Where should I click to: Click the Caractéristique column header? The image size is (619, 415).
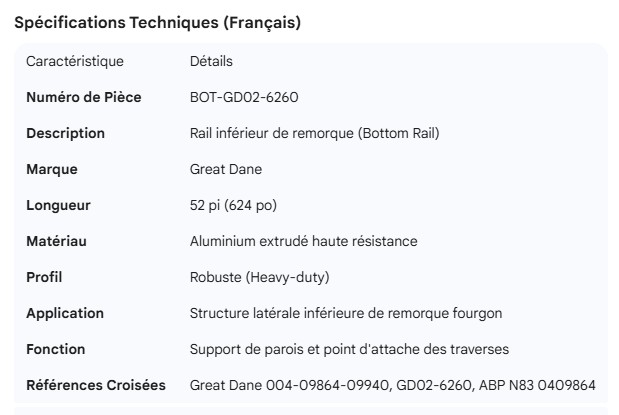coord(75,61)
